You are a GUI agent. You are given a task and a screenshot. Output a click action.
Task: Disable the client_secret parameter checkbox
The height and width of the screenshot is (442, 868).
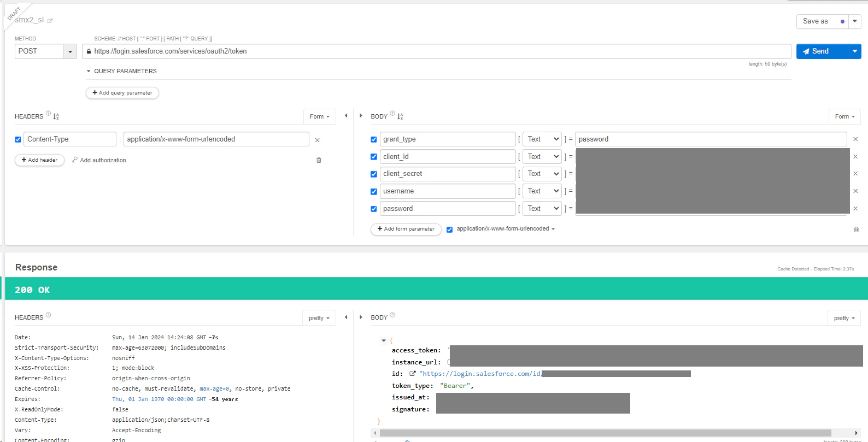point(374,174)
